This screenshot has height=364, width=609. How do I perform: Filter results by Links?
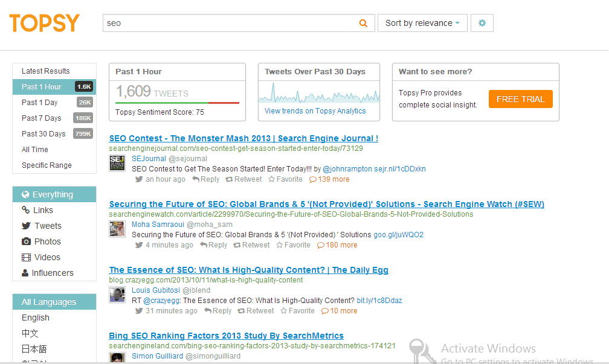(54, 210)
